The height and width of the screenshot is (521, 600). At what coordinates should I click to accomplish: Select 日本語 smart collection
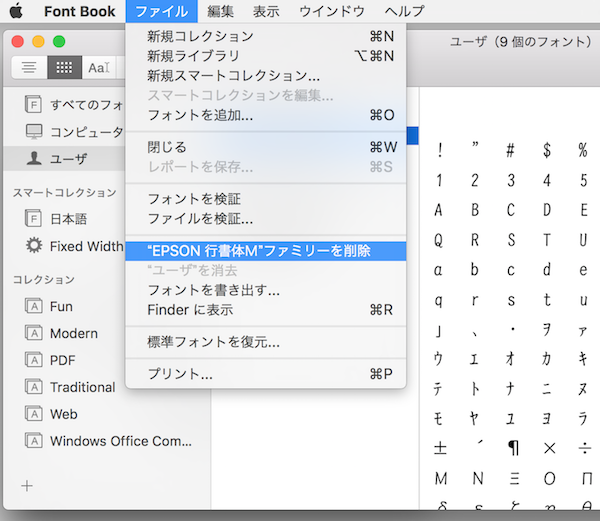coord(64,219)
